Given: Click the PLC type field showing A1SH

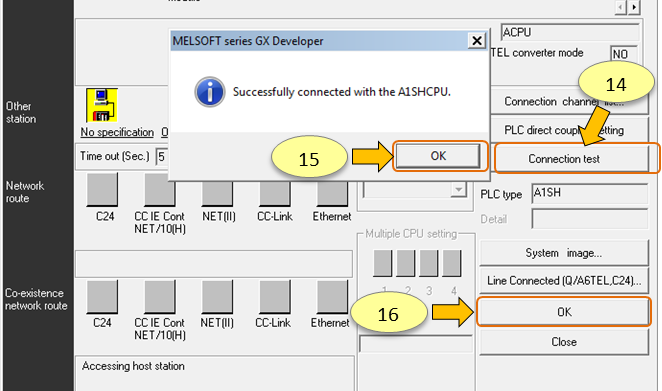Looking at the screenshot, I should pos(589,193).
